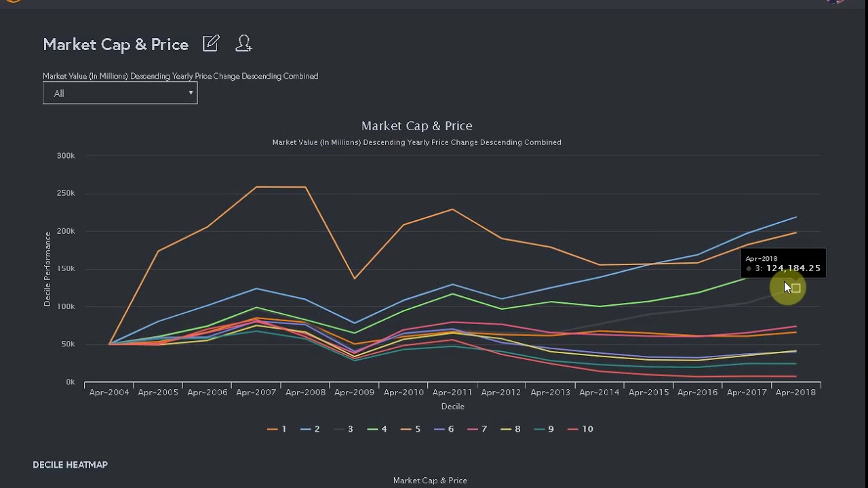Toggle decile 7 series in legend
This screenshot has width=868, height=488.
(x=477, y=429)
